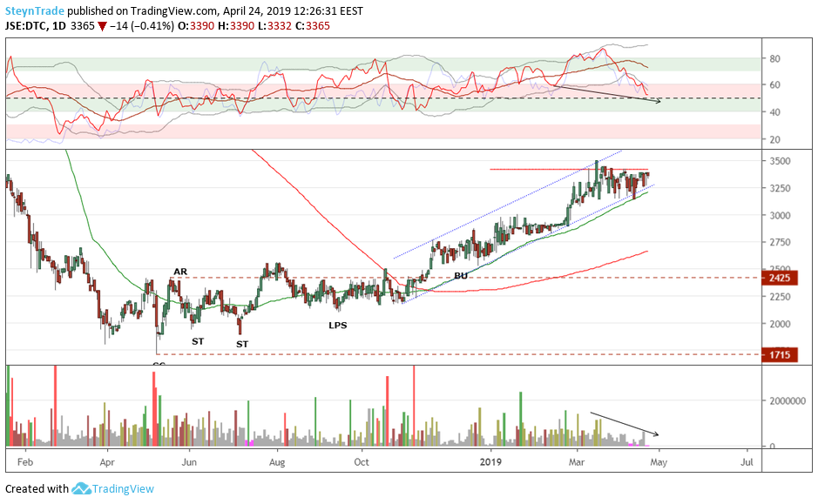Click the percentage change (−0.41%) text

(152, 26)
